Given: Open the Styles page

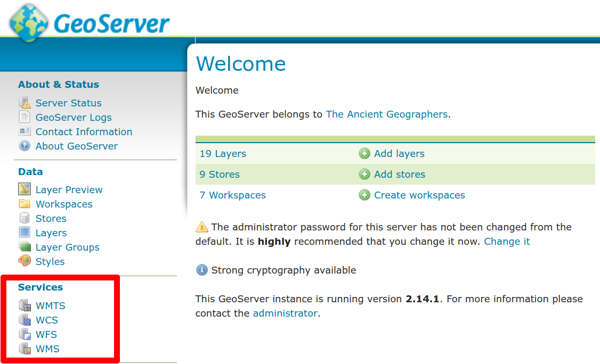Looking at the screenshot, I should click(x=50, y=261).
